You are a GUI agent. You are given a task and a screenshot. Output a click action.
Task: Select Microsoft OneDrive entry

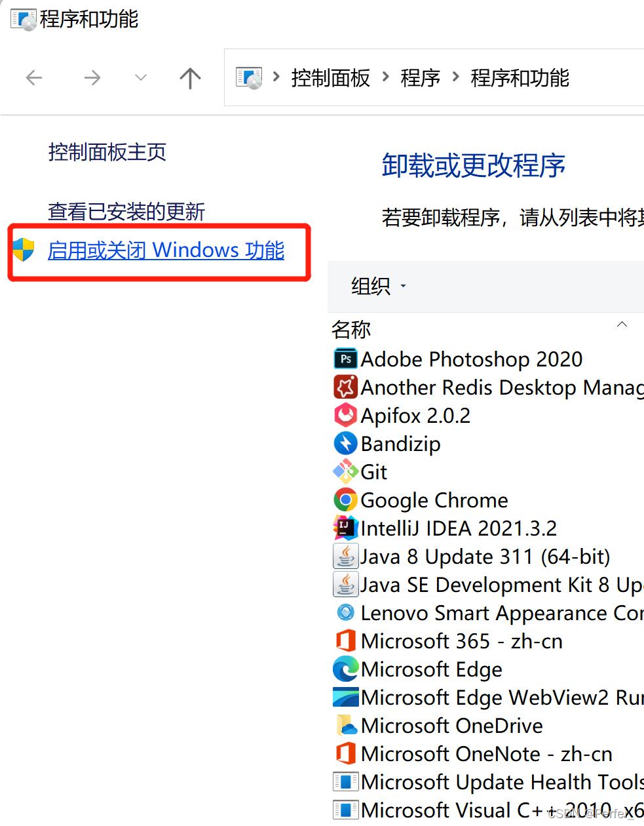(x=451, y=726)
